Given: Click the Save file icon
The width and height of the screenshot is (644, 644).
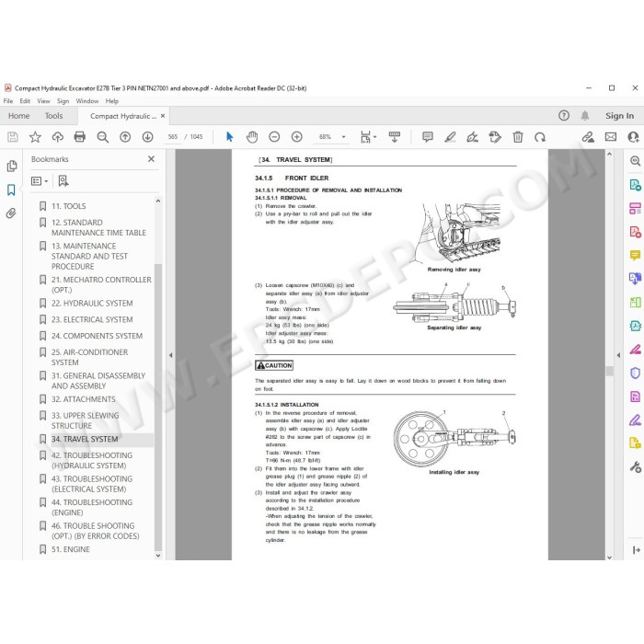Looking at the screenshot, I should click(x=13, y=137).
